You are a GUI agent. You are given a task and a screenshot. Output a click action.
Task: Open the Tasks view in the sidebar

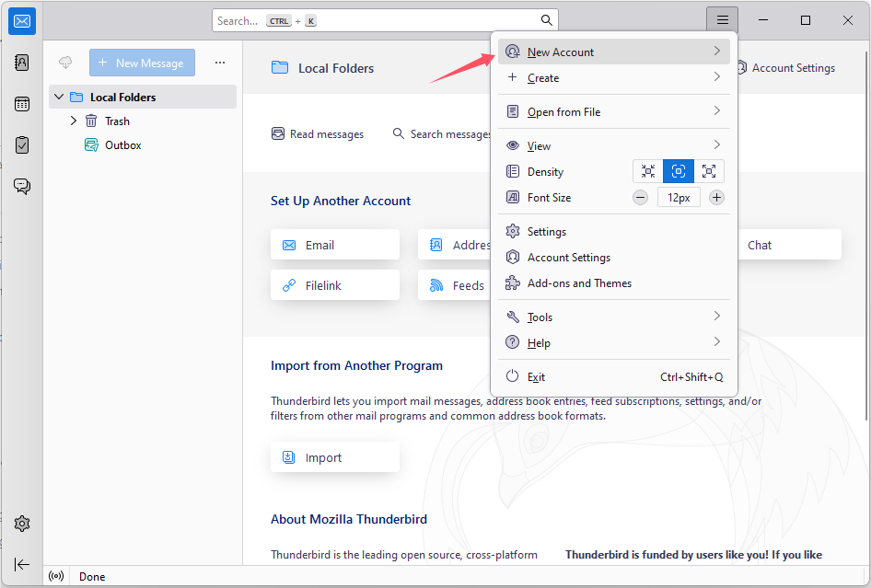pyautogui.click(x=21, y=144)
